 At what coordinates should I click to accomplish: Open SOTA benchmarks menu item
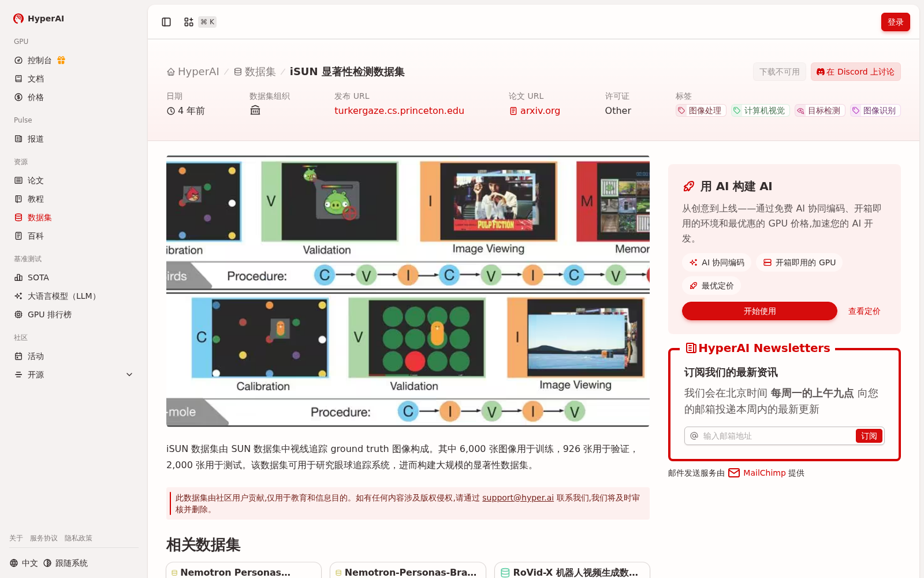pyautogui.click(x=74, y=277)
